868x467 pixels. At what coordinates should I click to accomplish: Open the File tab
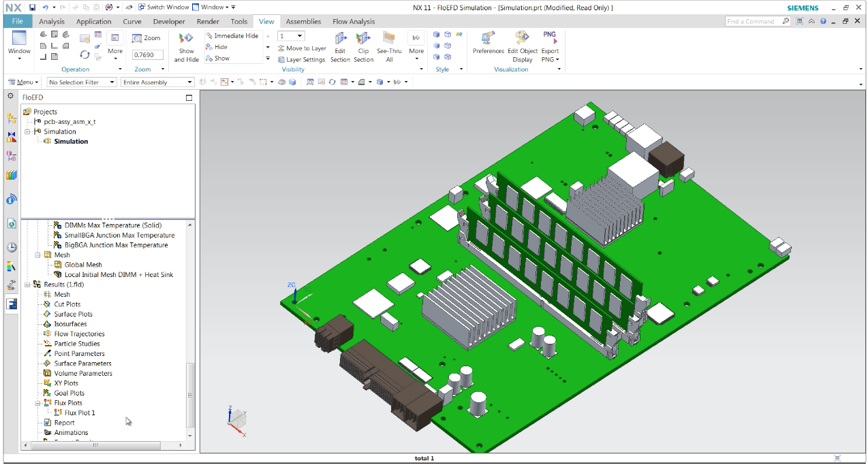(17, 21)
